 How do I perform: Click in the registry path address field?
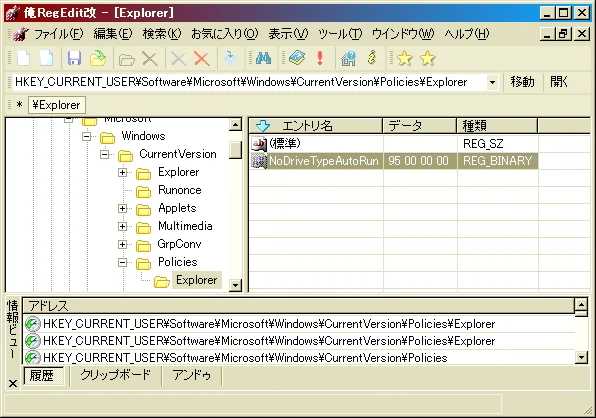click(x=249, y=82)
